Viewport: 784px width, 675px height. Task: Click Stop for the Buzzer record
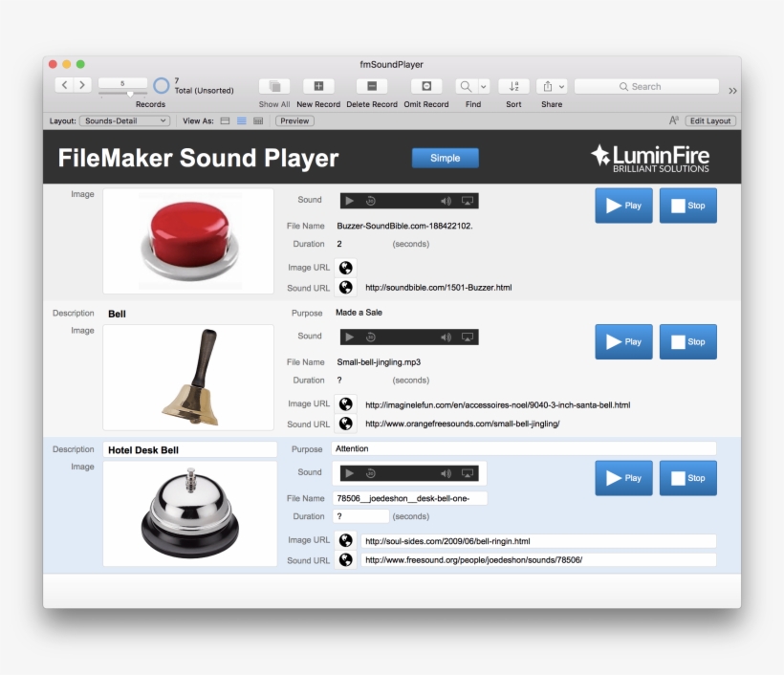[x=688, y=206]
